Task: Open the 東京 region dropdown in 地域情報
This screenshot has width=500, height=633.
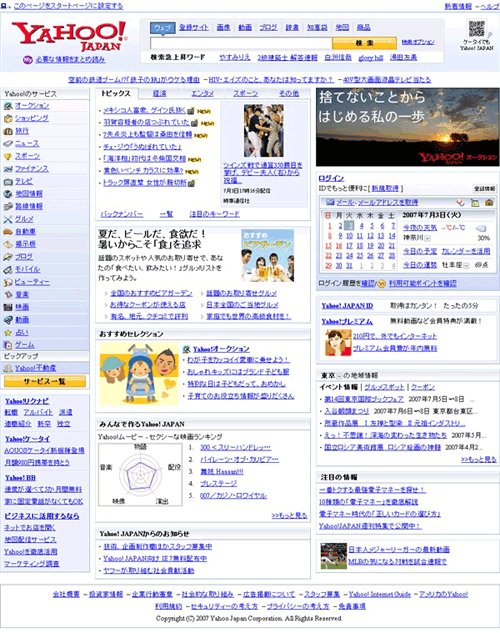Action: (339, 376)
